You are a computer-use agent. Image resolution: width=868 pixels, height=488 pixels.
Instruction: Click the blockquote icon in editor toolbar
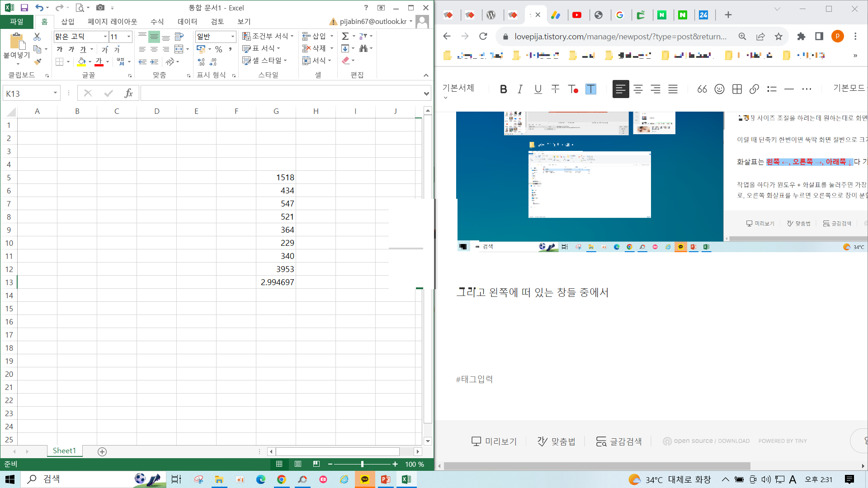click(x=702, y=89)
